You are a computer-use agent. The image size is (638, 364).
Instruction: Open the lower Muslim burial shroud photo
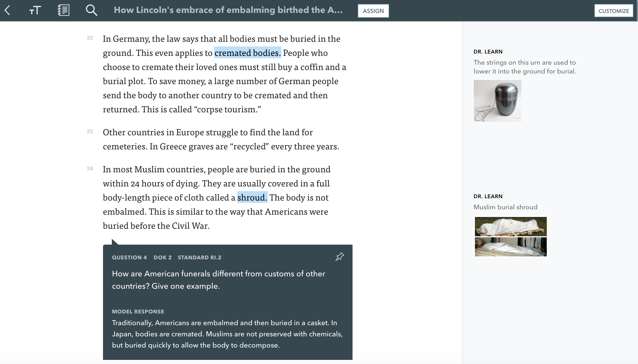(x=511, y=247)
